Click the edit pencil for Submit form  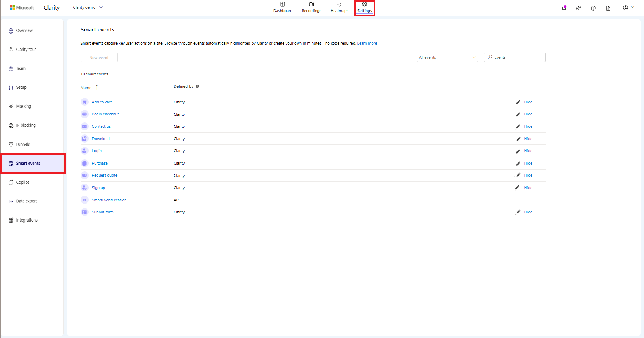click(518, 212)
